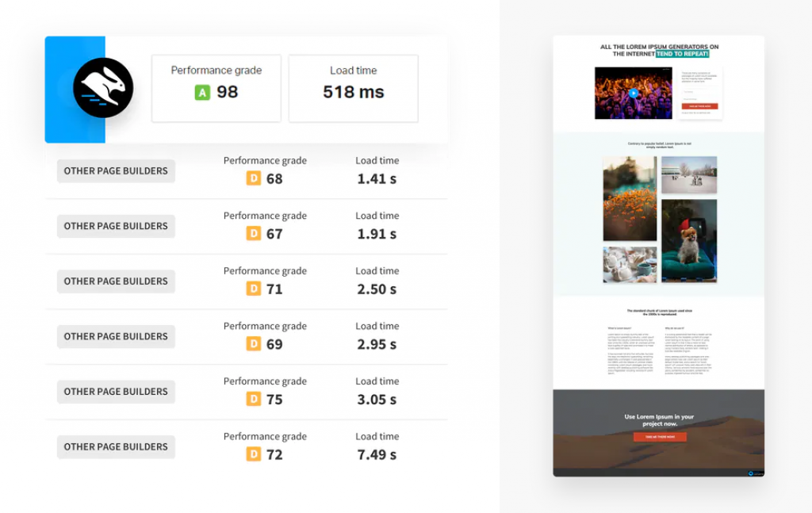The width and height of the screenshot is (812, 513).
Task: Click the D badge beside score 67
Action: (254, 234)
